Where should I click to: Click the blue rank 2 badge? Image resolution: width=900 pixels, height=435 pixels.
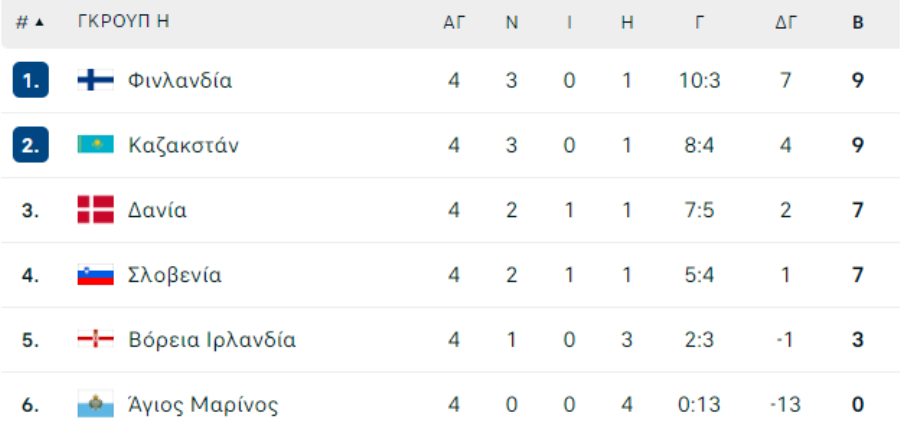[x=30, y=145]
